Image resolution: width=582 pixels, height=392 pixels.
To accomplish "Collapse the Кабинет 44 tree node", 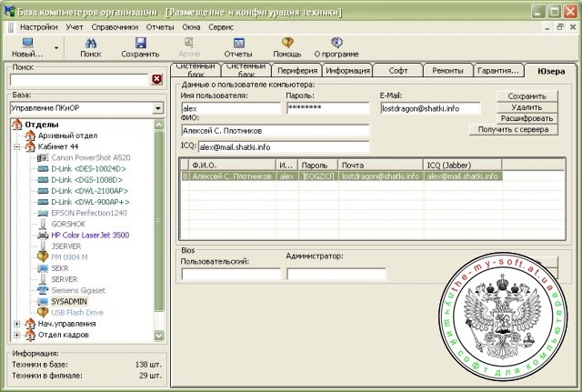I will click(18, 147).
